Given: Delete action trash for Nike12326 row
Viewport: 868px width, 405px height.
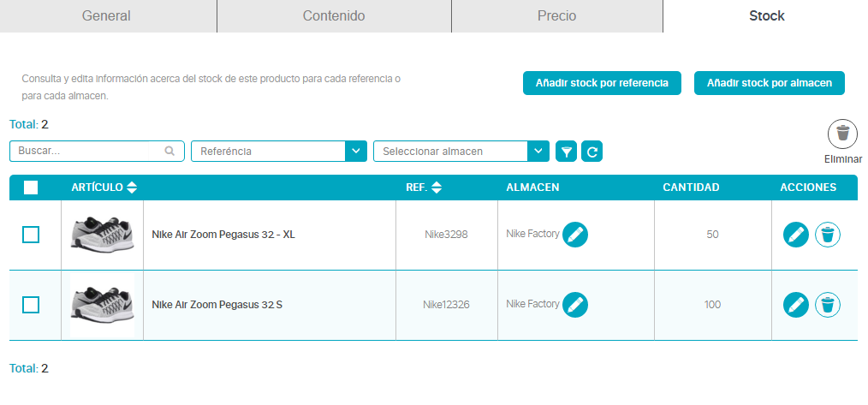Looking at the screenshot, I should click(828, 304).
